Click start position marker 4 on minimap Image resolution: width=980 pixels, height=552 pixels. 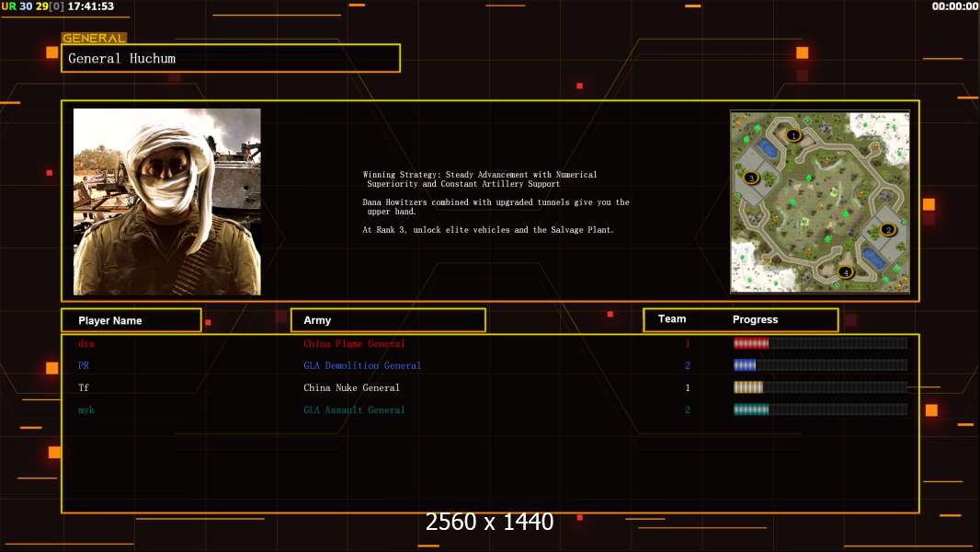click(845, 272)
